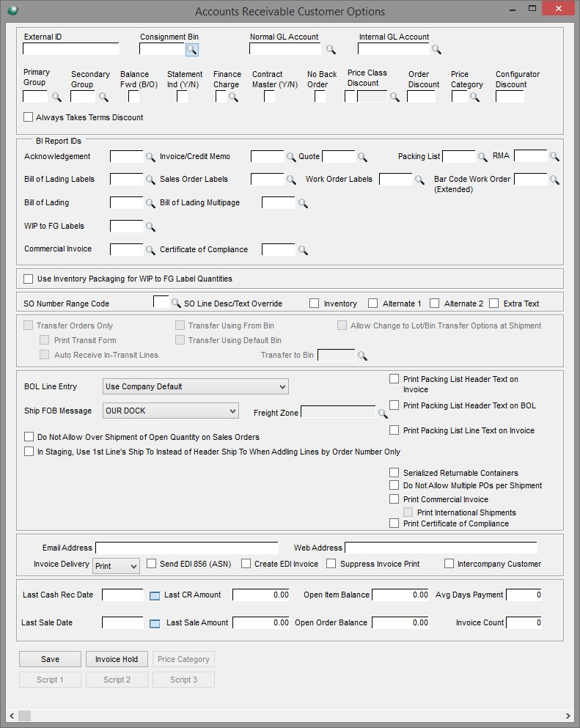Open Last Sale Date calendar
The height and width of the screenshot is (728, 580).
coord(155,623)
